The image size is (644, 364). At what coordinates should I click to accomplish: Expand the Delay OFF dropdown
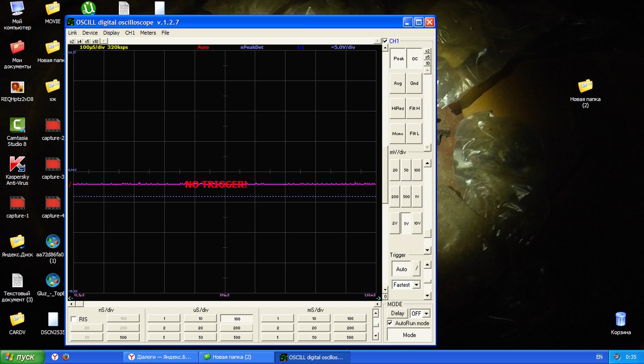pyautogui.click(x=427, y=314)
